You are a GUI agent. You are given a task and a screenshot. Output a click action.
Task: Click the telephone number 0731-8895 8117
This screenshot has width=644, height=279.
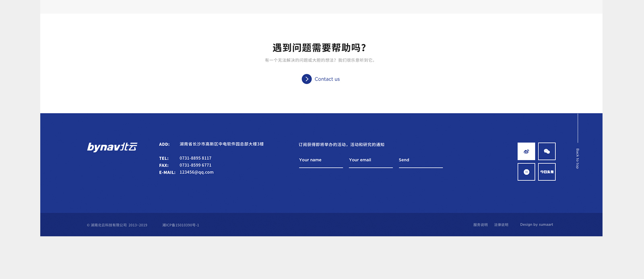(195, 158)
